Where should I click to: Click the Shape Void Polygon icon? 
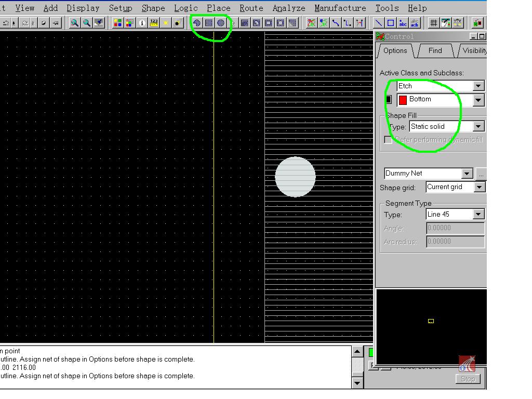257,23
